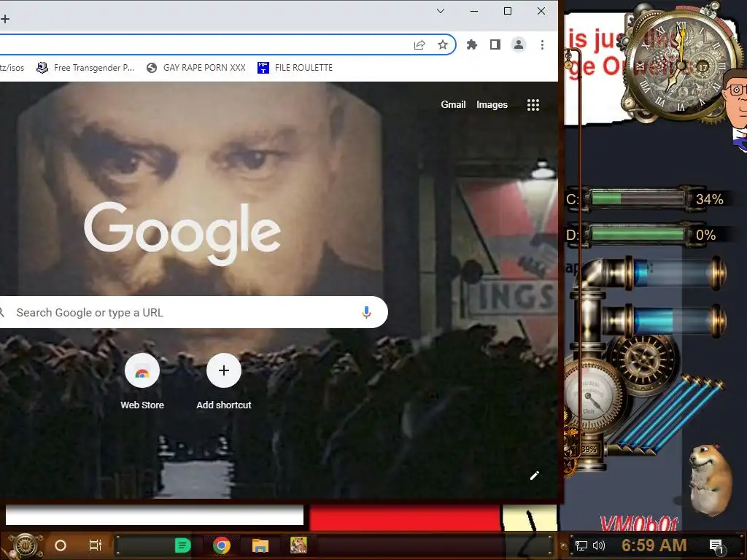Open Cortana circle icon on the taskbar

click(x=61, y=545)
